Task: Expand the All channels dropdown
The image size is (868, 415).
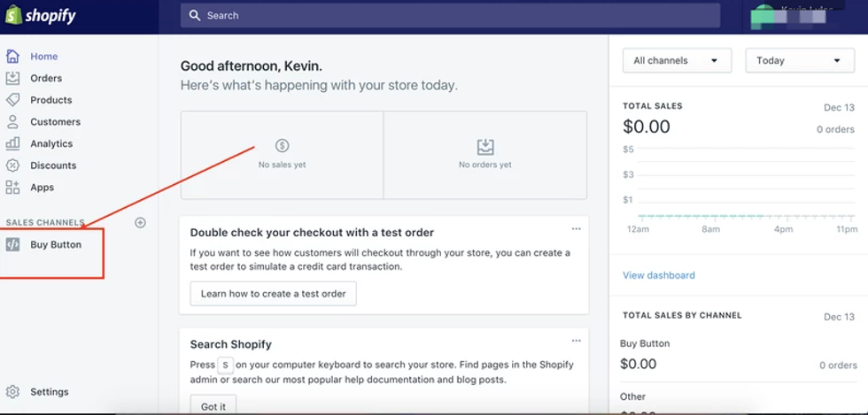Action: (x=677, y=61)
